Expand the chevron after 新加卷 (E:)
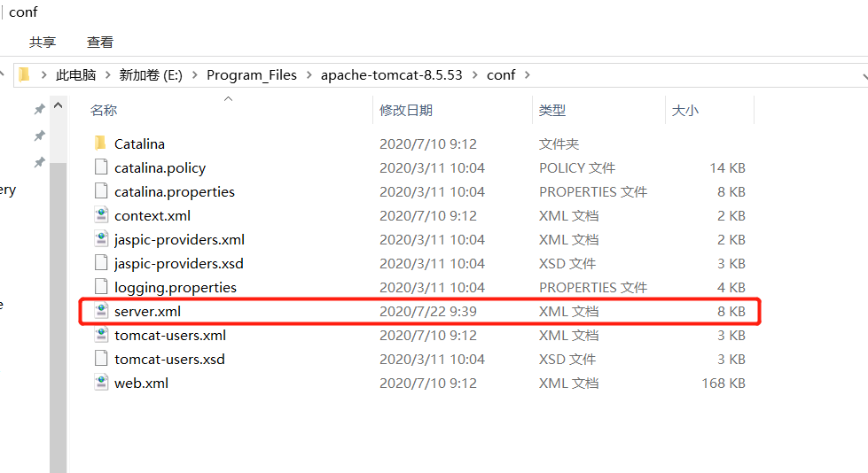868x473 pixels. pyautogui.click(x=195, y=75)
